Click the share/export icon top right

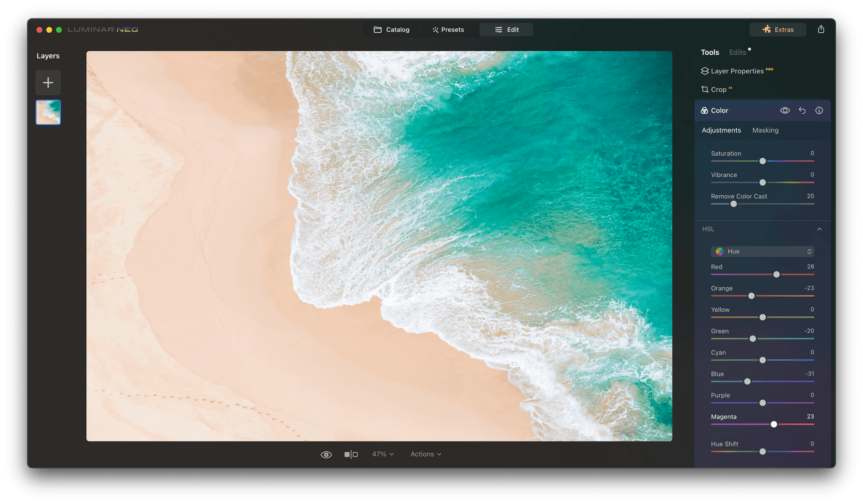click(821, 29)
